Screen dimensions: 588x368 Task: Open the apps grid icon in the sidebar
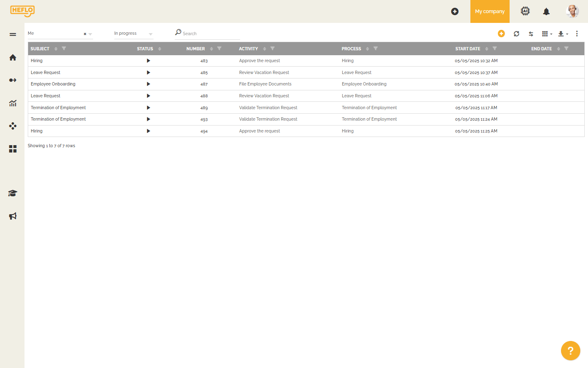[13, 149]
